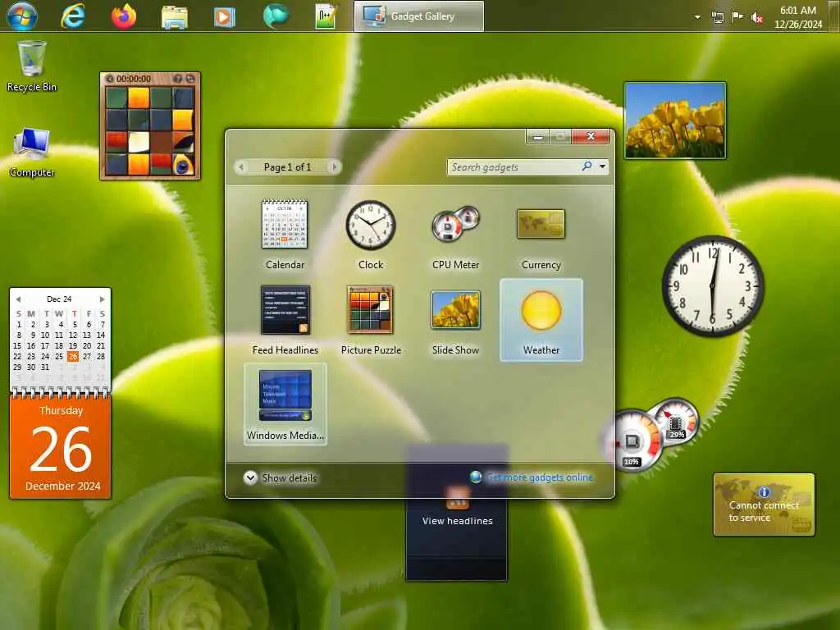Launch Firefox from the taskbar
The height and width of the screenshot is (630, 840).
[124, 16]
